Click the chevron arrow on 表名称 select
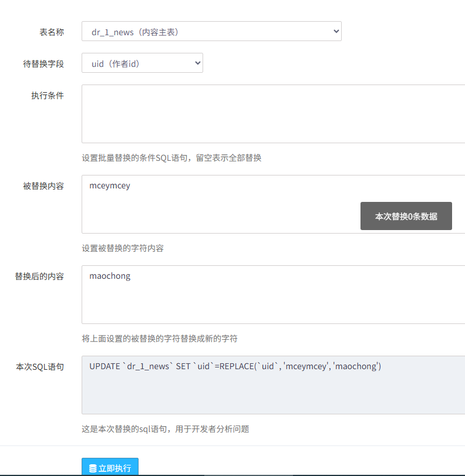 pyautogui.click(x=336, y=32)
